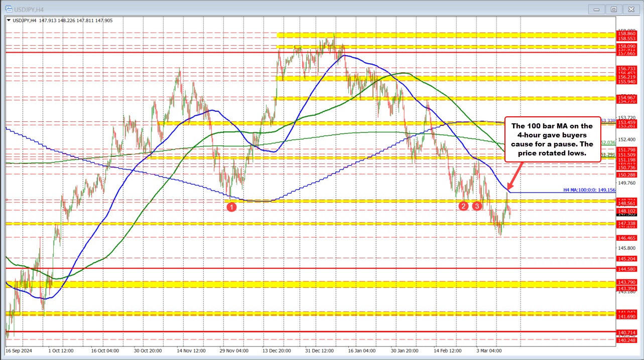Select the red circled marker 3
The height and width of the screenshot is (360, 644).
tap(476, 206)
